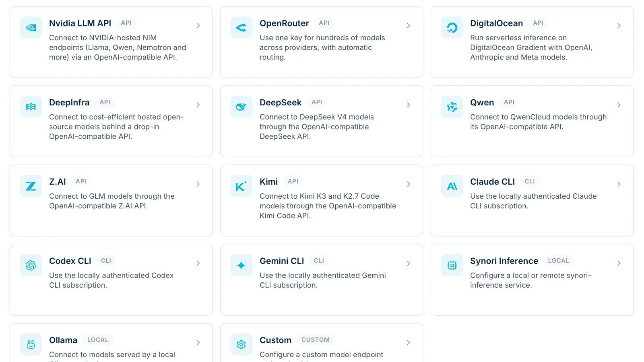This screenshot has width=644, height=362.
Task: Click the API badge beside Kimi
Action: coord(293,181)
